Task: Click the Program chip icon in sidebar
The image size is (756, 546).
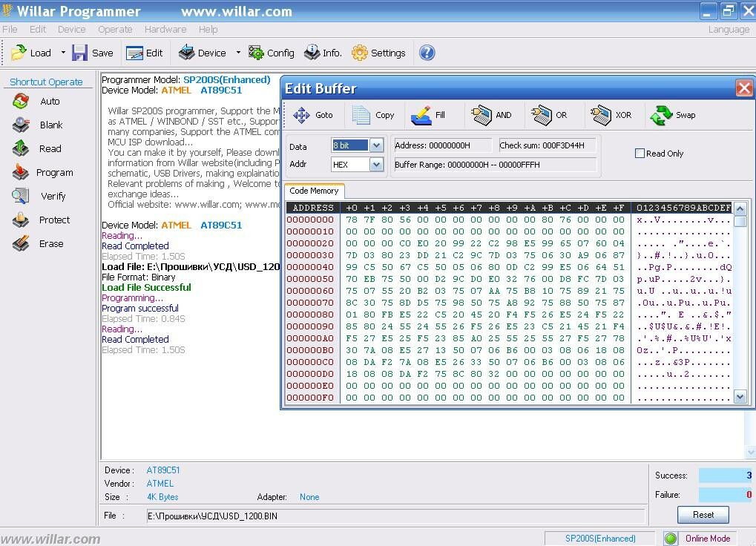Action: (21, 173)
